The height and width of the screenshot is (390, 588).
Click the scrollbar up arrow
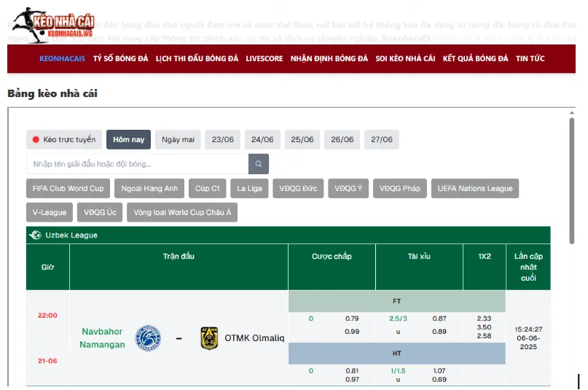coord(571,112)
